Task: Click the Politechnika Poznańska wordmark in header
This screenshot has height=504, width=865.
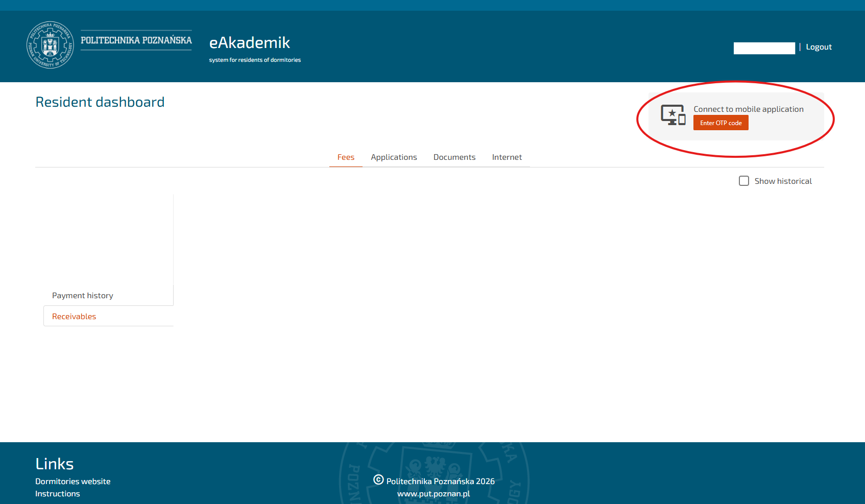Action: tap(136, 40)
